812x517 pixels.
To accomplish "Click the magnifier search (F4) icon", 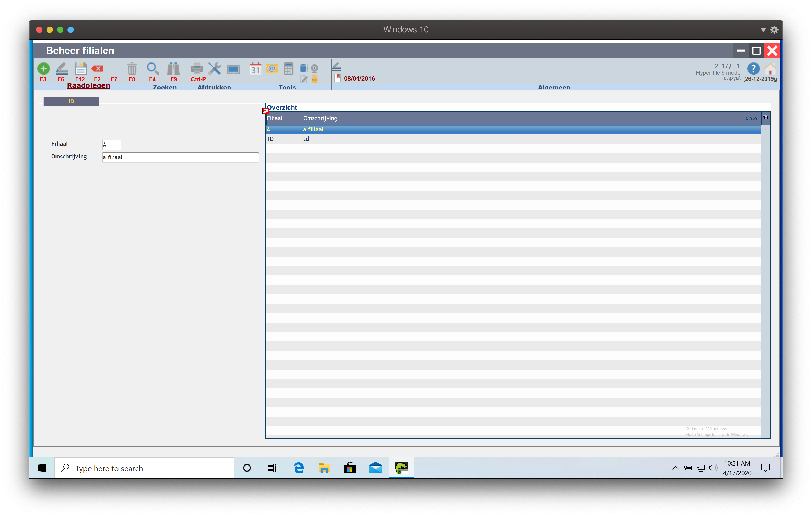I will [x=153, y=69].
